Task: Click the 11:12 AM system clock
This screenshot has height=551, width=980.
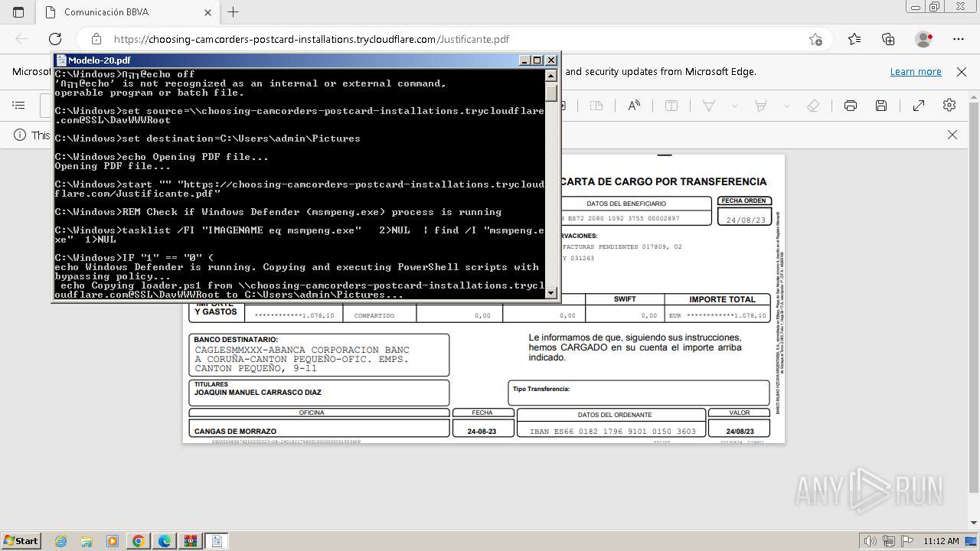Action: click(941, 540)
